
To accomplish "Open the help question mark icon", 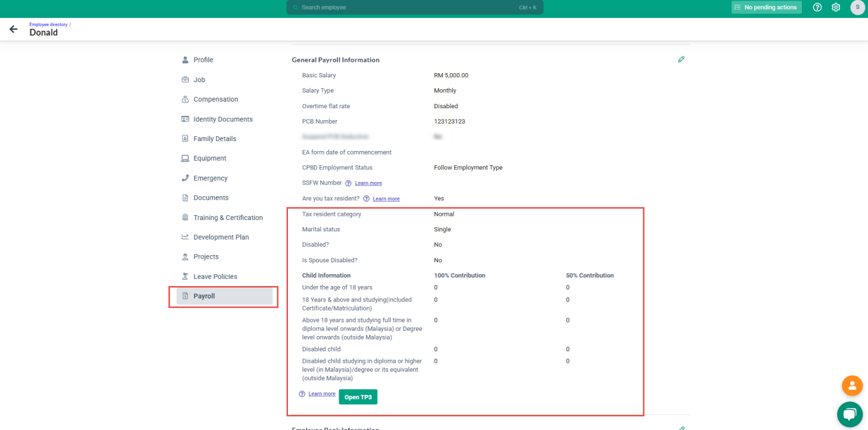I will (817, 7).
